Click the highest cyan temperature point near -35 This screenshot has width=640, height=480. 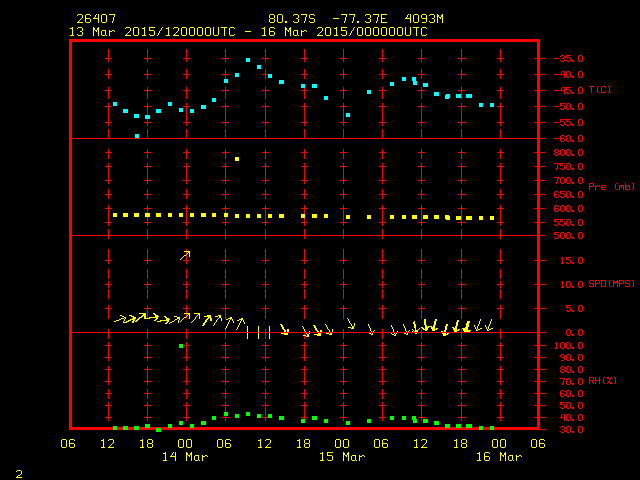(x=248, y=60)
